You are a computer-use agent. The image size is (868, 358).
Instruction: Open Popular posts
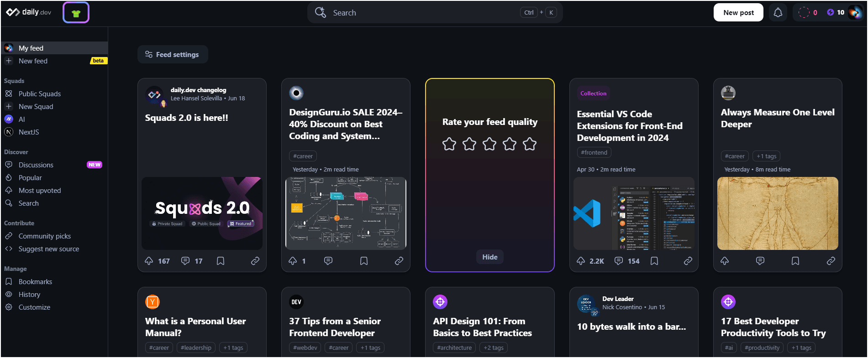pyautogui.click(x=54, y=177)
